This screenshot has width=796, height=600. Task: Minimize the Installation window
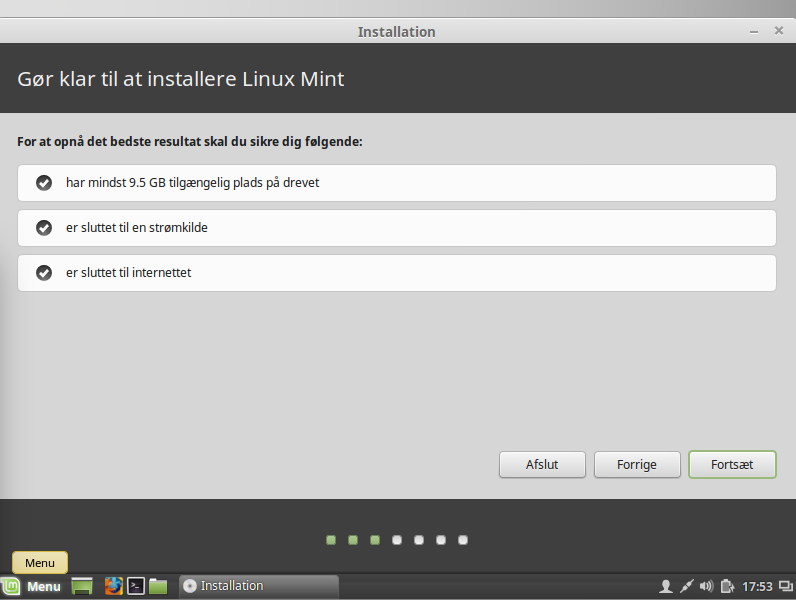[x=754, y=32]
